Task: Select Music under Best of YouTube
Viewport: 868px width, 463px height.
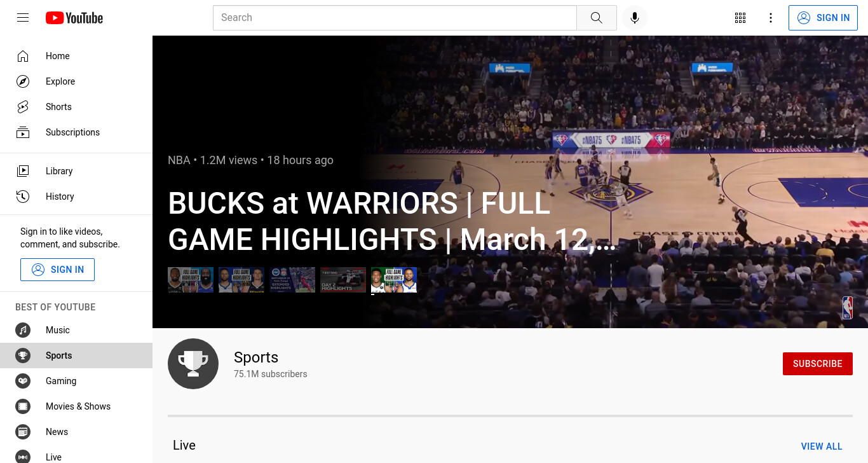Action: pyautogui.click(x=76, y=330)
